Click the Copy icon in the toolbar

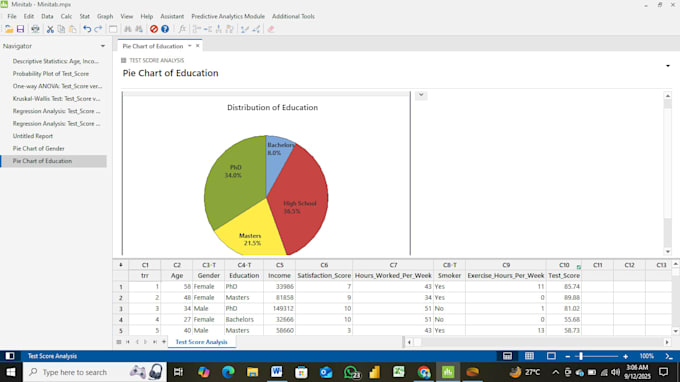click(x=61, y=29)
